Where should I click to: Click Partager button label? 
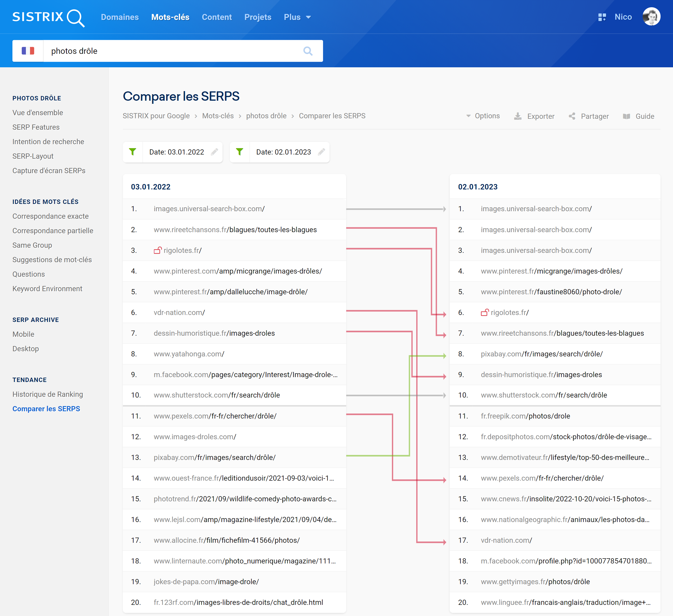click(x=595, y=116)
